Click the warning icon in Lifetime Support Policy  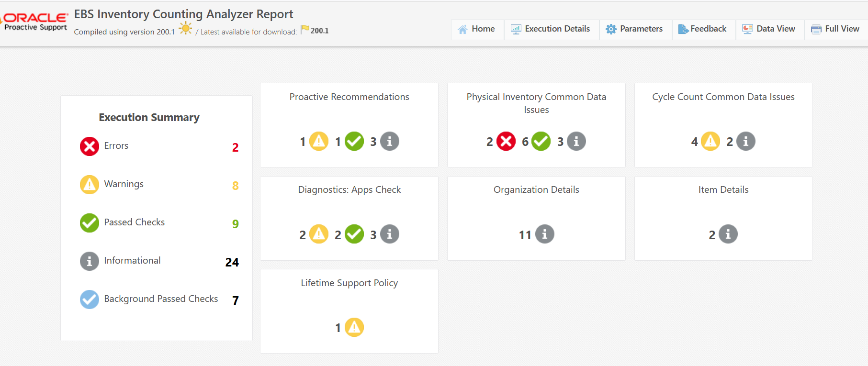pos(354,327)
